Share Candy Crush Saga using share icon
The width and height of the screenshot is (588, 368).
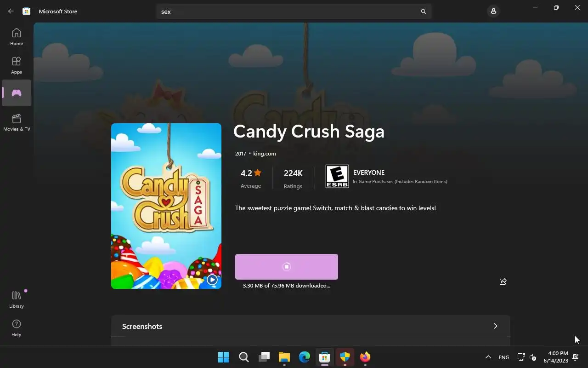503,282
